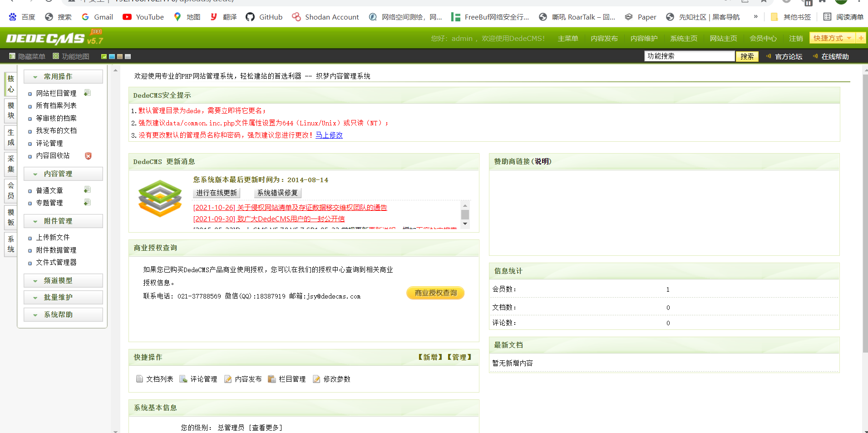Image resolution: width=868 pixels, height=433 pixels.
Task: Open the 功能地图 function map icon
Action: pyautogui.click(x=56, y=56)
